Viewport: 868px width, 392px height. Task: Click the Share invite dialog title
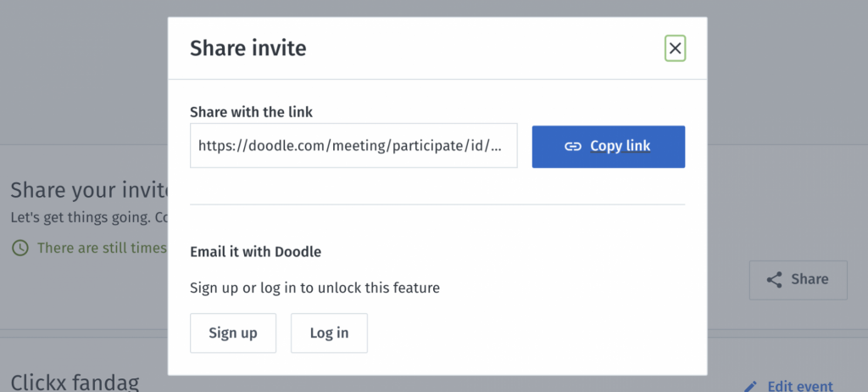click(x=248, y=48)
